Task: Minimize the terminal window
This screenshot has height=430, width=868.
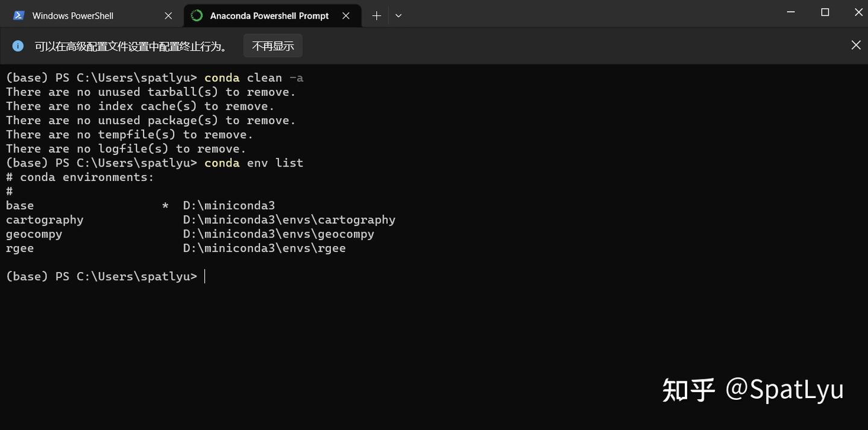Action: pos(789,11)
